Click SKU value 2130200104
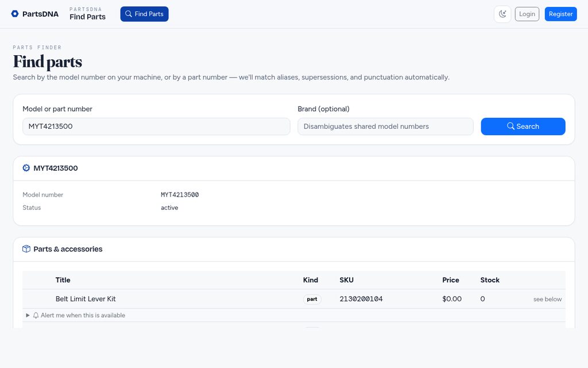This screenshot has width=588, height=368. (x=361, y=299)
